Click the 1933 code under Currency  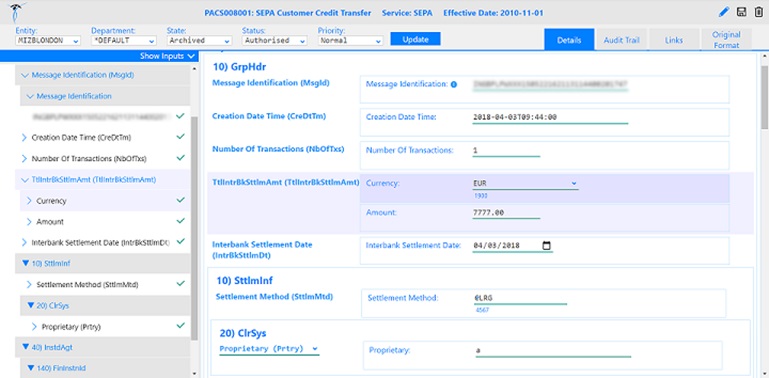pyautogui.click(x=480, y=196)
